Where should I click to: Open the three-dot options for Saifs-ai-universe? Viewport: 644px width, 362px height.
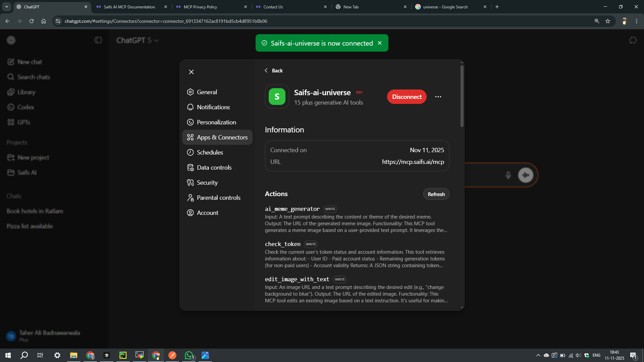point(438,97)
